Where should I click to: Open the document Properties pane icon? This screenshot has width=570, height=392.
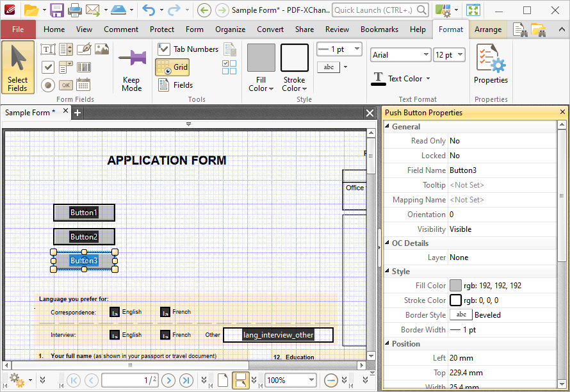tap(491, 67)
